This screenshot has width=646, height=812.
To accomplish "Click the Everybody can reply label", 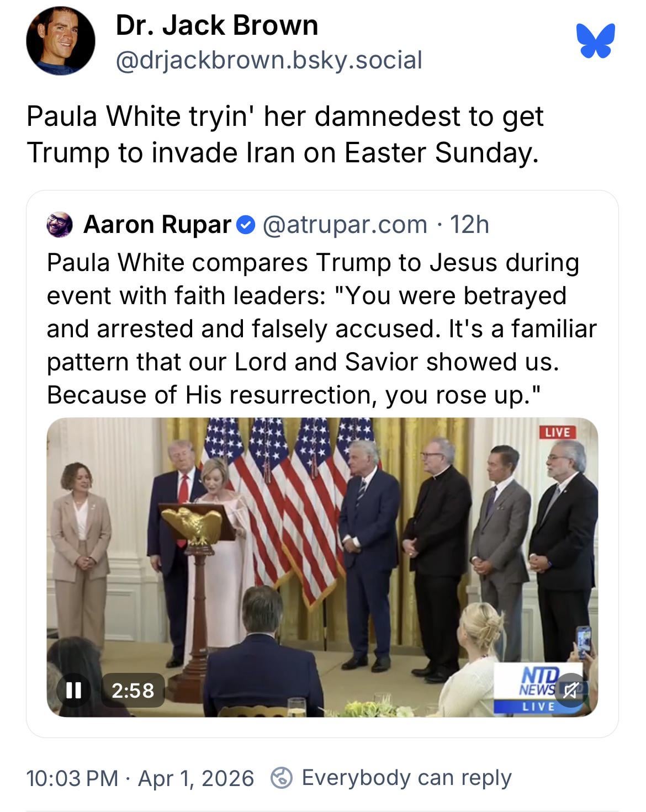I will [407, 778].
